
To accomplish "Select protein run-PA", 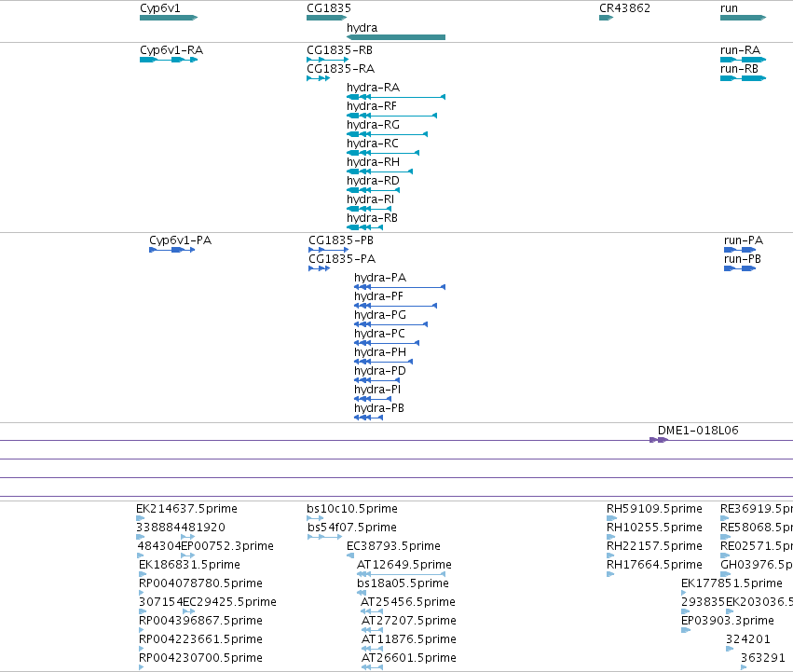I will [740, 250].
